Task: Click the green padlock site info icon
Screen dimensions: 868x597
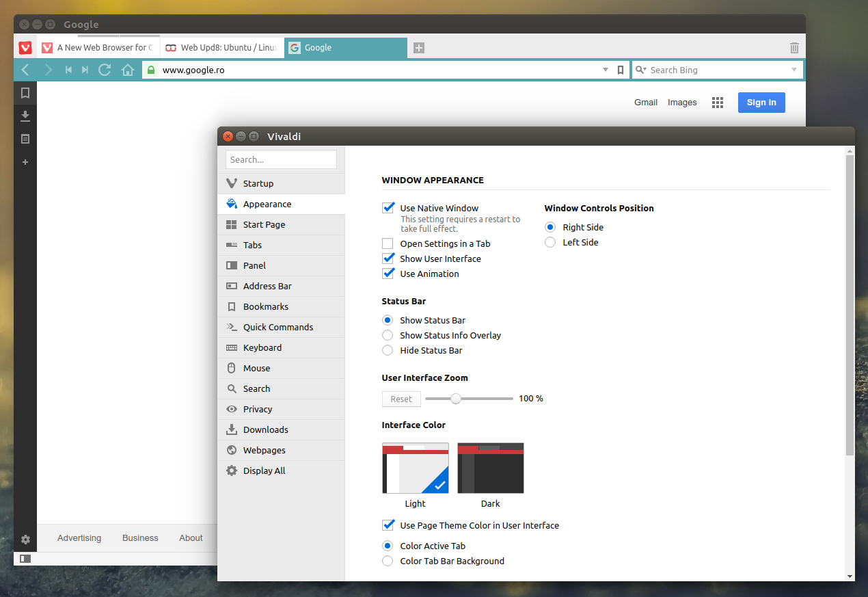Action: click(151, 70)
